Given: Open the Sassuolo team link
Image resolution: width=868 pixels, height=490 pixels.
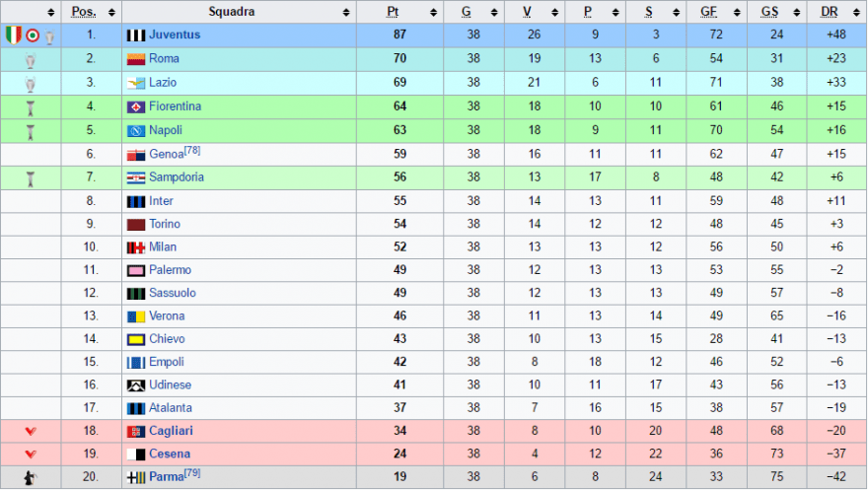Looking at the screenshot, I should [173, 293].
